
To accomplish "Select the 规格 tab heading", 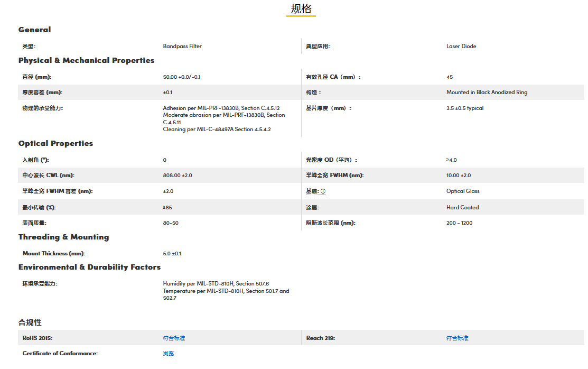I will click(301, 8).
